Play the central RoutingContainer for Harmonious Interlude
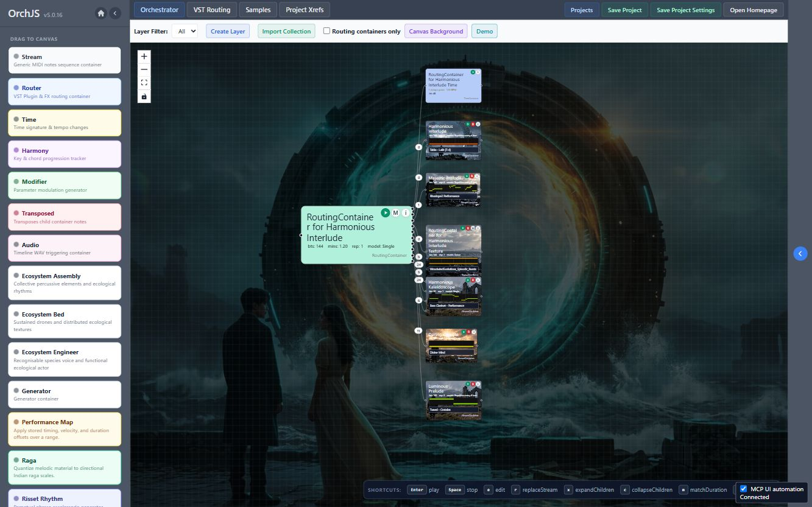Image resolution: width=812 pixels, height=507 pixels. tap(386, 212)
